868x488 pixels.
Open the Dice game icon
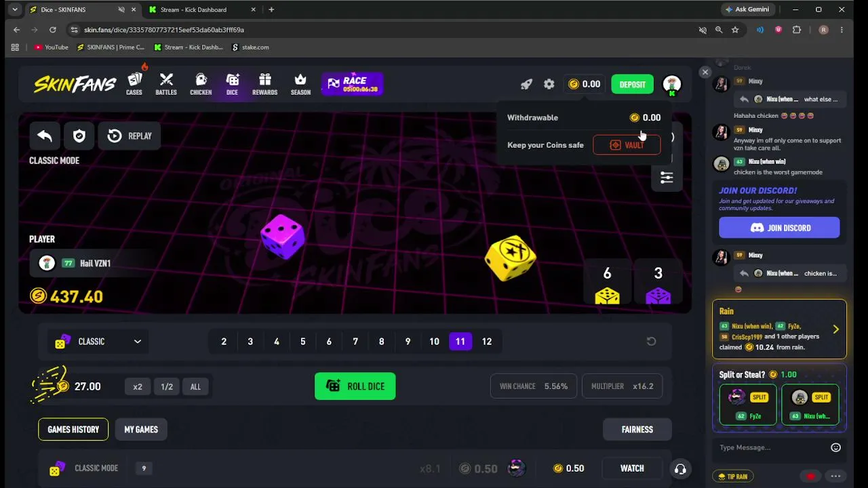pos(232,84)
